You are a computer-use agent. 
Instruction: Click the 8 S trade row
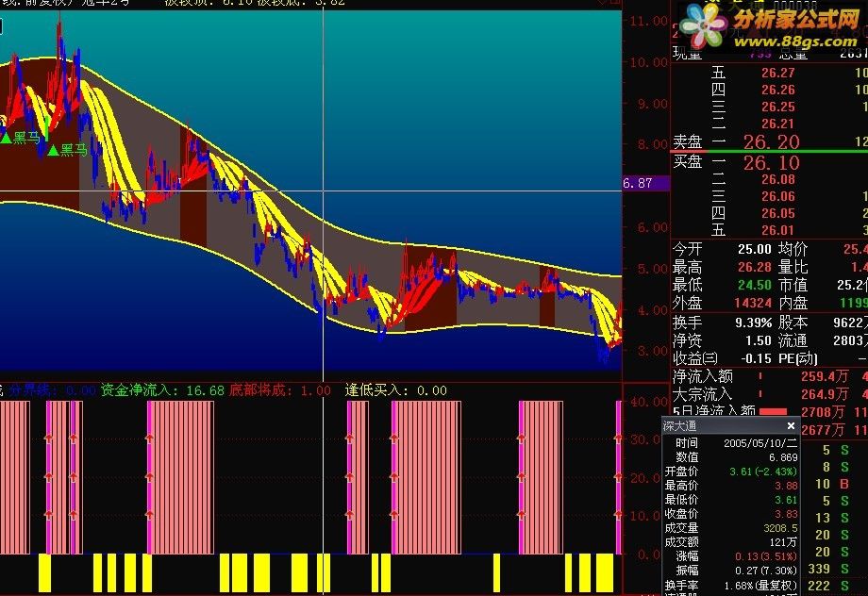(835, 467)
